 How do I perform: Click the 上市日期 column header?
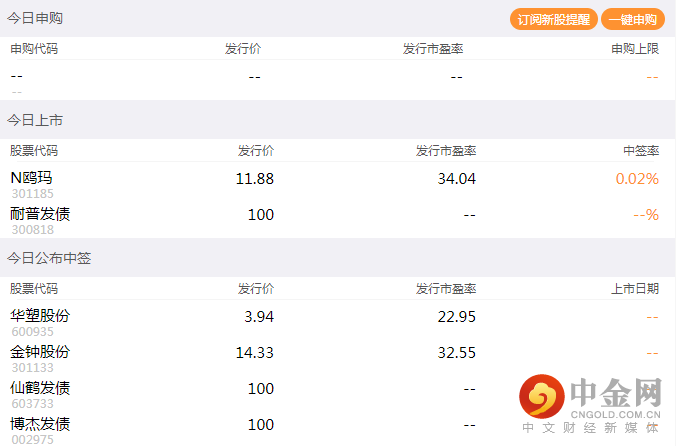tap(635, 289)
